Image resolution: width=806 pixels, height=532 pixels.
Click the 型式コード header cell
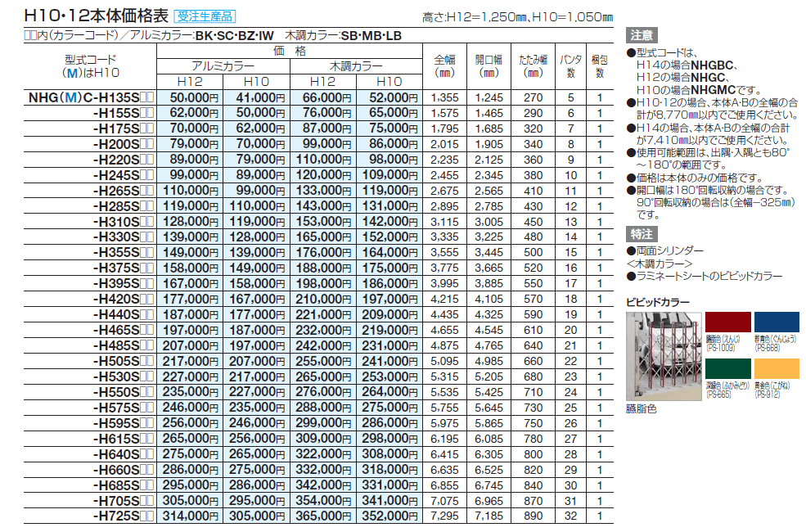click(90, 66)
